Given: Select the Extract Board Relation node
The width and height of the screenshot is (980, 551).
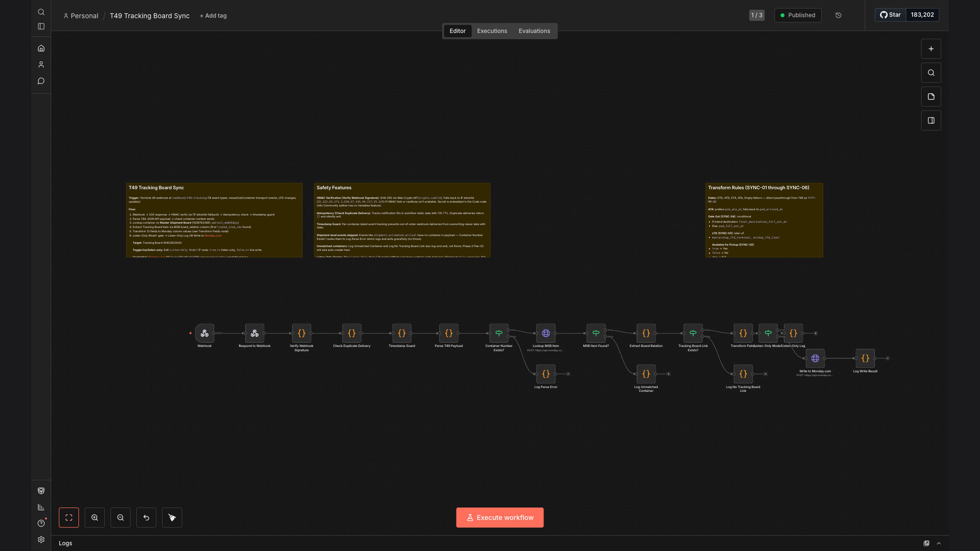Looking at the screenshot, I should 646,333.
